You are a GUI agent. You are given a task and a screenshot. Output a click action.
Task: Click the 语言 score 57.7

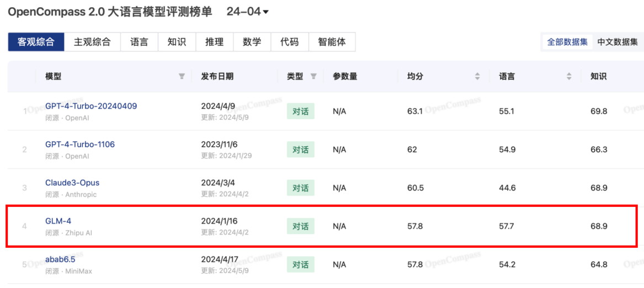(507, 226)
